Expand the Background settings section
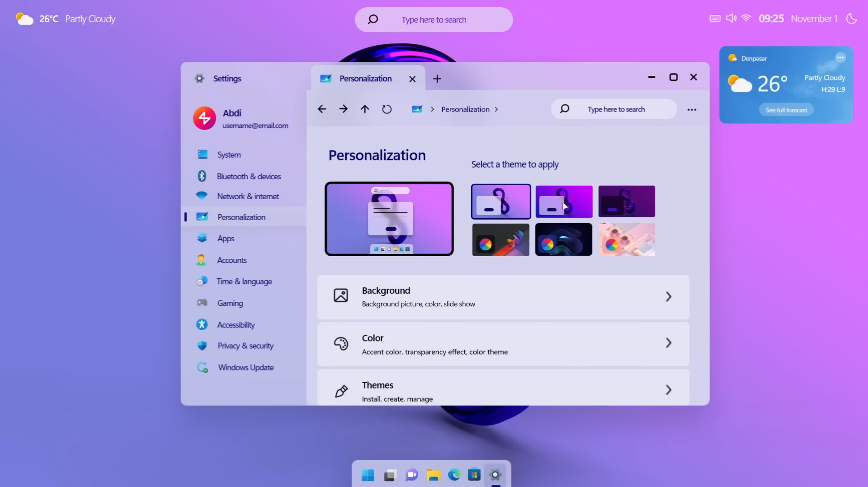This screenshot has width=868, height=487. pos(503,297)
